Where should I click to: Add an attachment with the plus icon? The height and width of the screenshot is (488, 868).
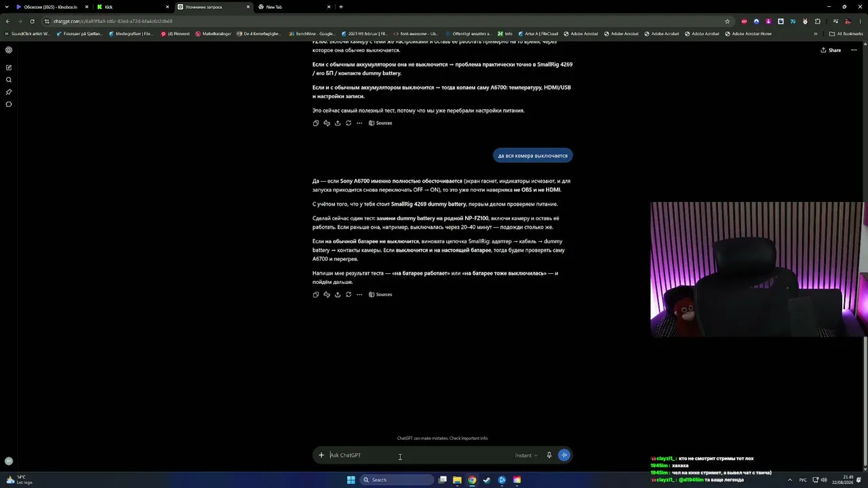[x=321, y=455]
